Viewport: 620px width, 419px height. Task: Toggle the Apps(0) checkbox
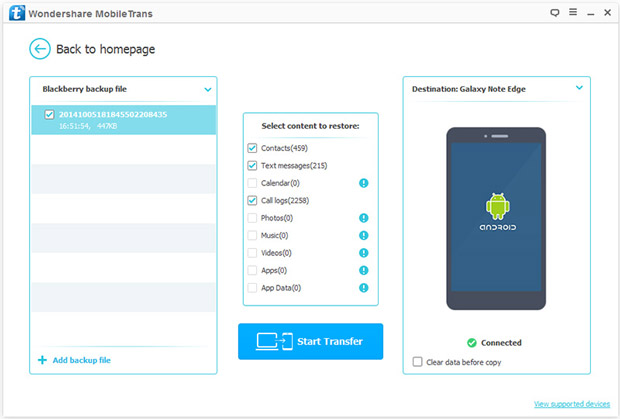(252, 270)
